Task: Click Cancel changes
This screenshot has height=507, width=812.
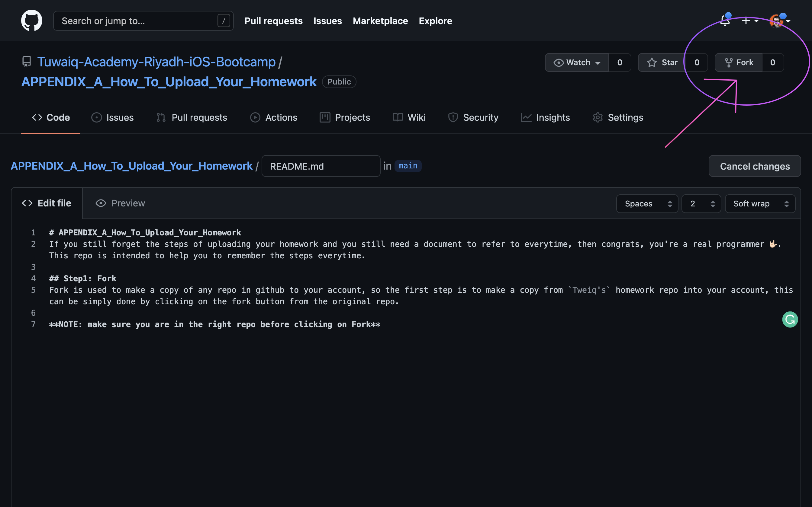Action: coord(755,166)
